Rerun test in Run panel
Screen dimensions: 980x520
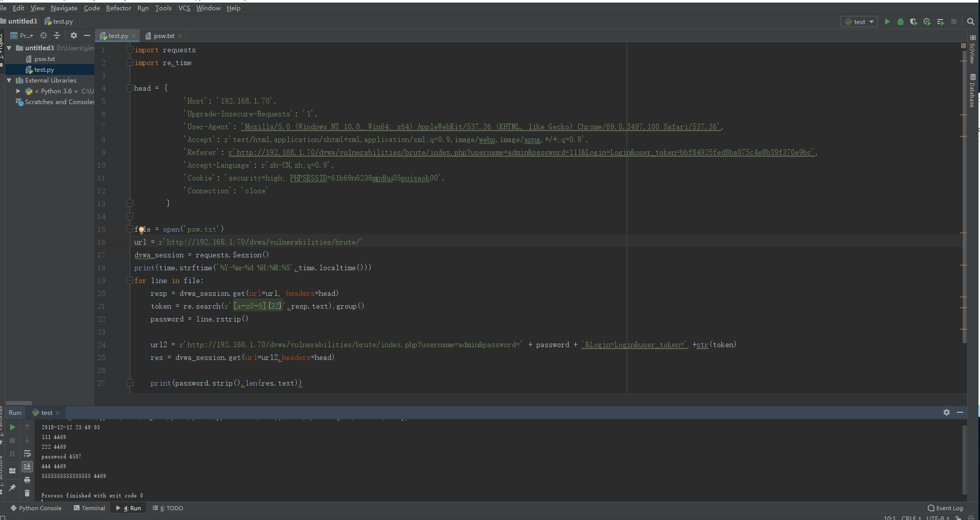point(12,427)
